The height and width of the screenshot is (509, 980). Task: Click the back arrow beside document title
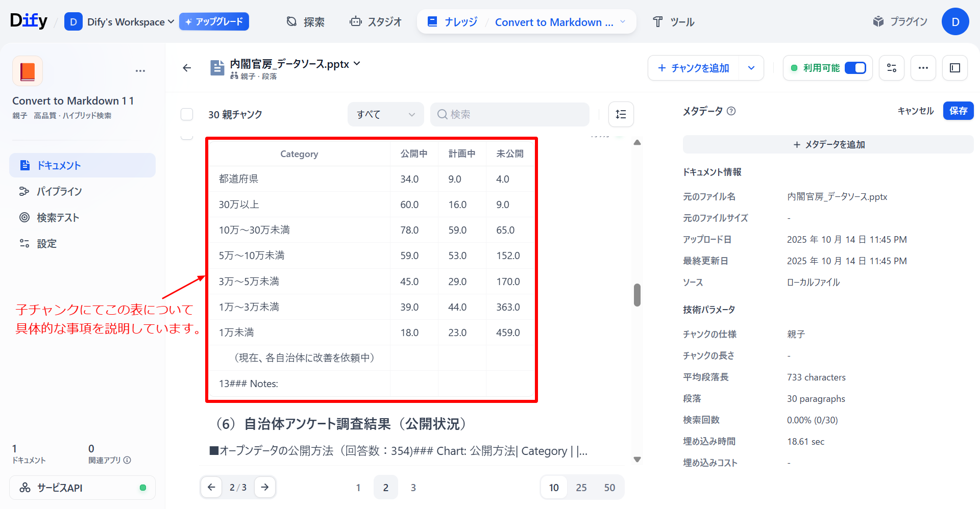[x=187, y=68]
